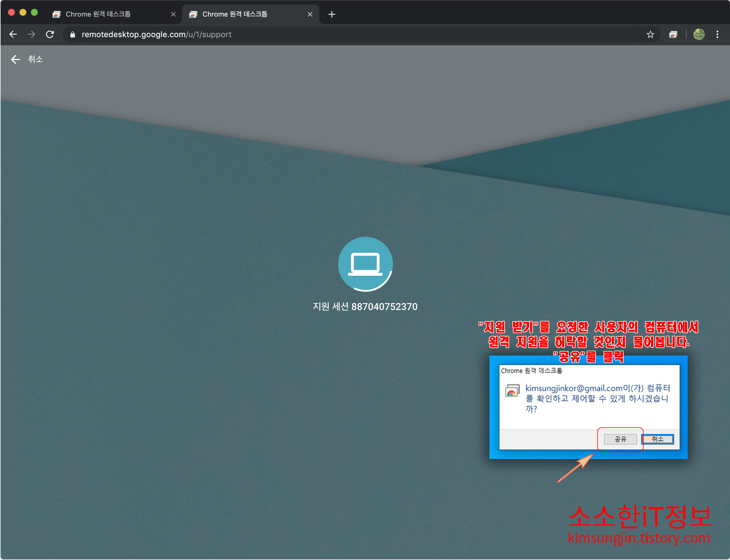The width and height of the screenshot is (730, 560).
Task: Click the browser forward arrow
Action: click(31, 34)
